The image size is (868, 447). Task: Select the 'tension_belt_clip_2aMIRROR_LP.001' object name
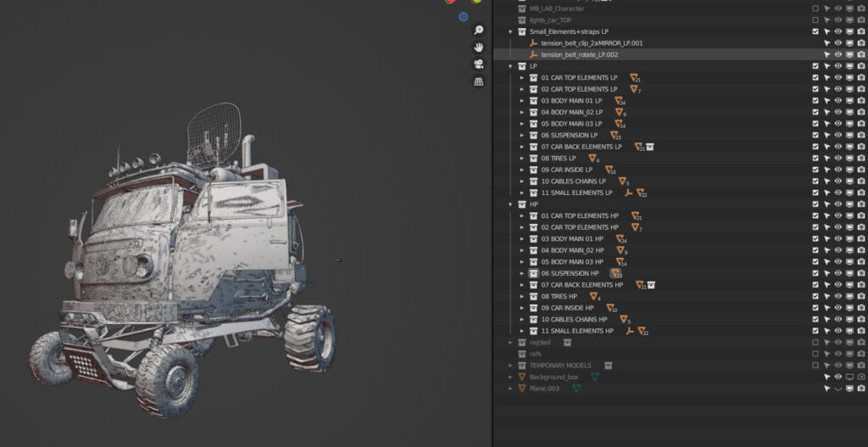click(592, 43)
